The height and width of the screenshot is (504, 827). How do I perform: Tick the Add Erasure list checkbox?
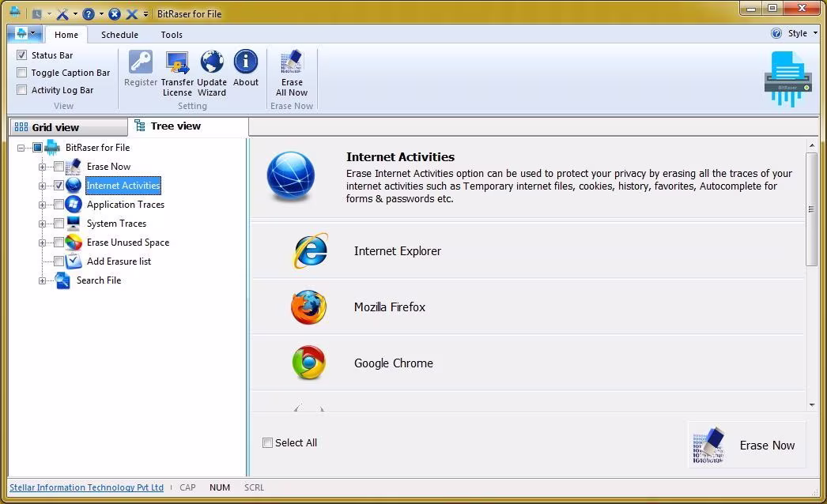pyautogui.click(x=59, y=261)
